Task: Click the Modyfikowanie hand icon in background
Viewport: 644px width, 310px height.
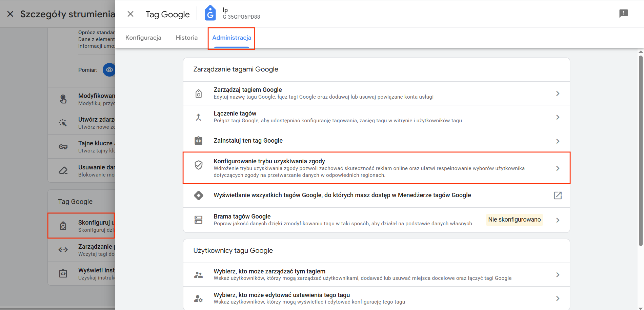Action: [x=63, y=99]
